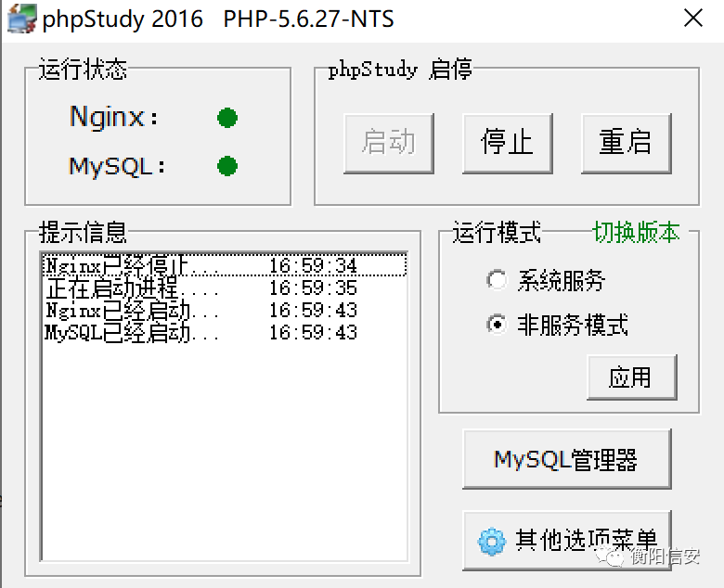Select the 非服务模式 radio button
This screenshot has height=588, width=724.
(x=497, y=325)
